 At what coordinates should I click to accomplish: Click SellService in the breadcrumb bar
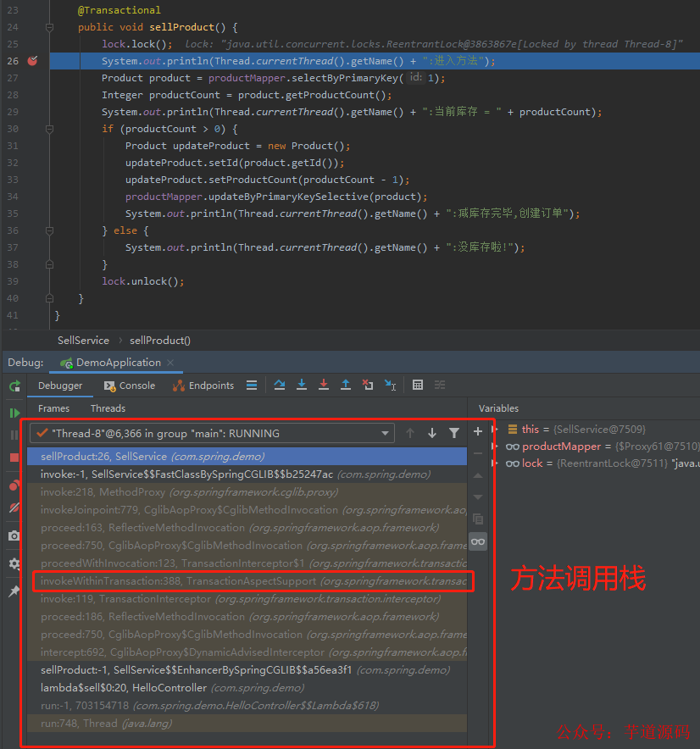(83, 340)
